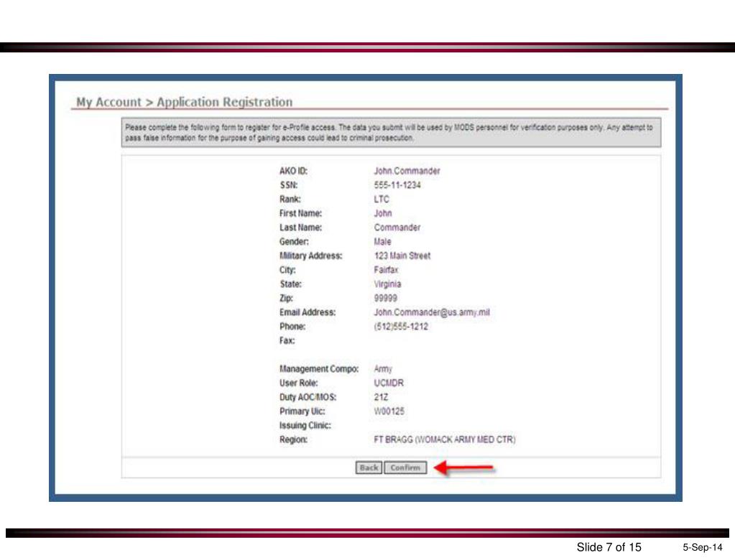Click the Military Address: label
The image size is (735, 560).
coord(311,256)
